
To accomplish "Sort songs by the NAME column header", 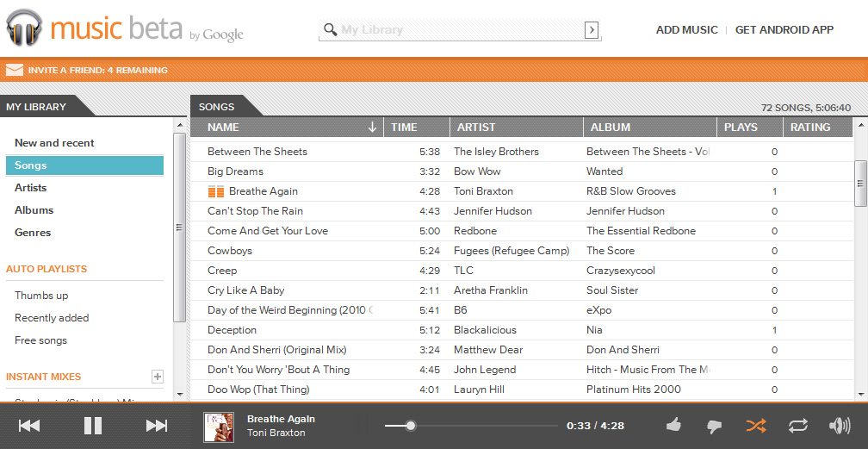I will pyautogui.click(x=286, y=128).
